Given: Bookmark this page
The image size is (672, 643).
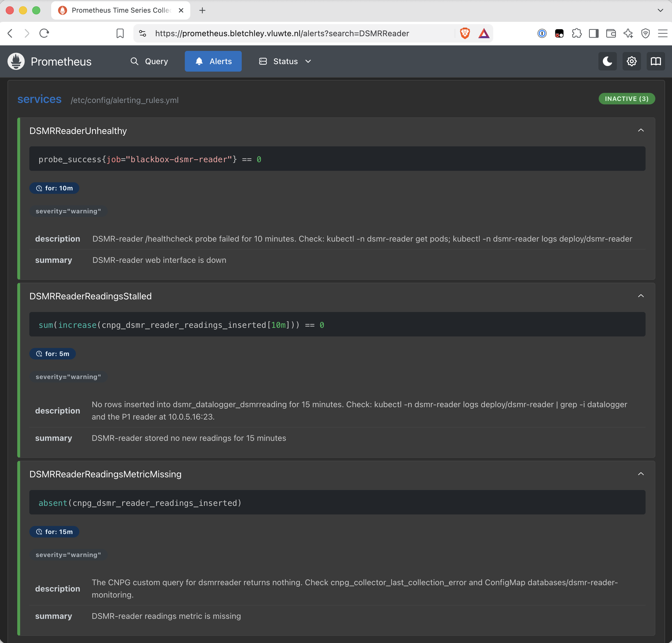Looking at the screenshot, I should click(120, 33).
